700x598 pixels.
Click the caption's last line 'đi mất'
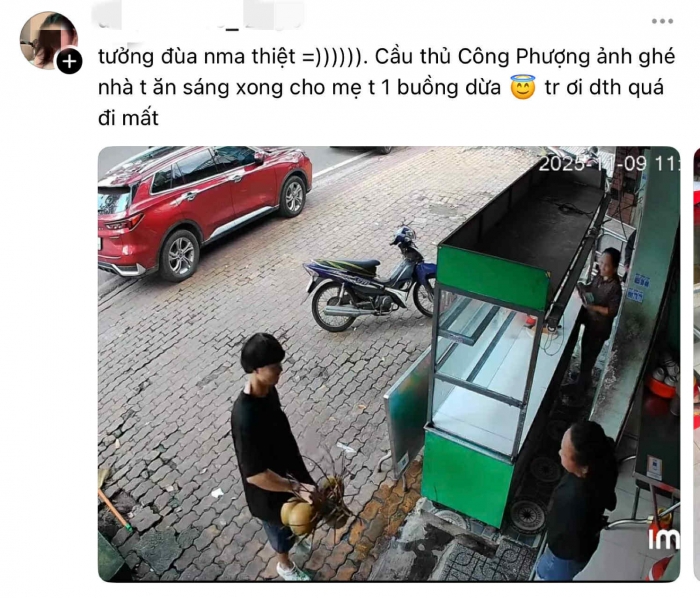click(x=129, y=118)
